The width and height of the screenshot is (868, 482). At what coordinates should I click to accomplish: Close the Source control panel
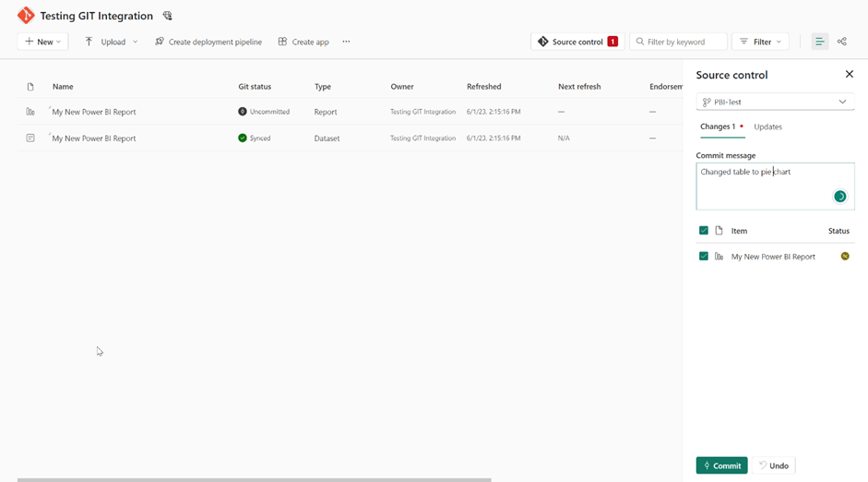[850, 74]
